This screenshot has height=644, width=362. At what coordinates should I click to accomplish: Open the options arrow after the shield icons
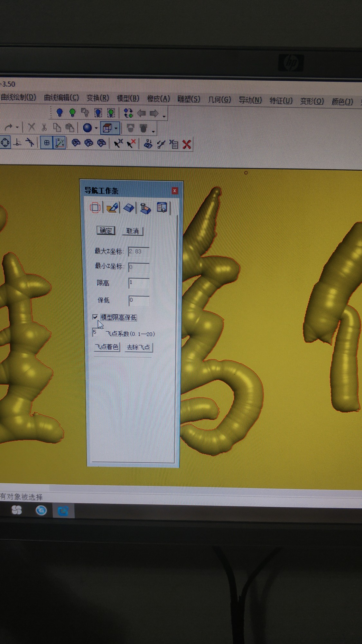(153, 131)
